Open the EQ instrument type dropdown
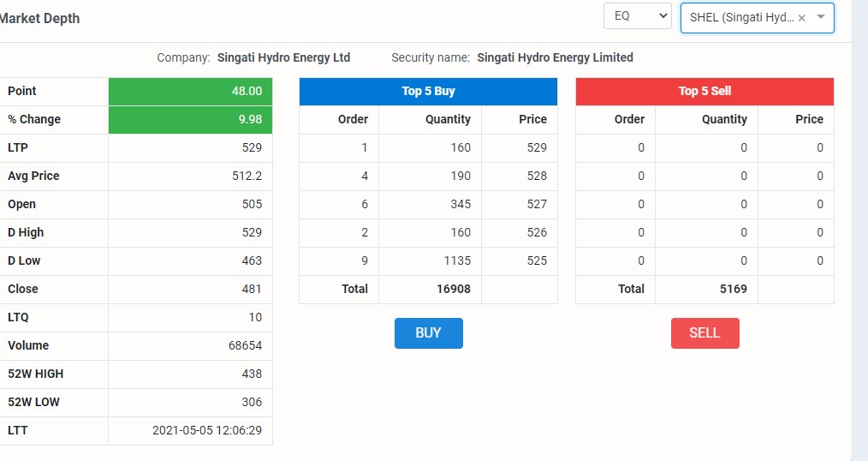 [x=637, y=16]
